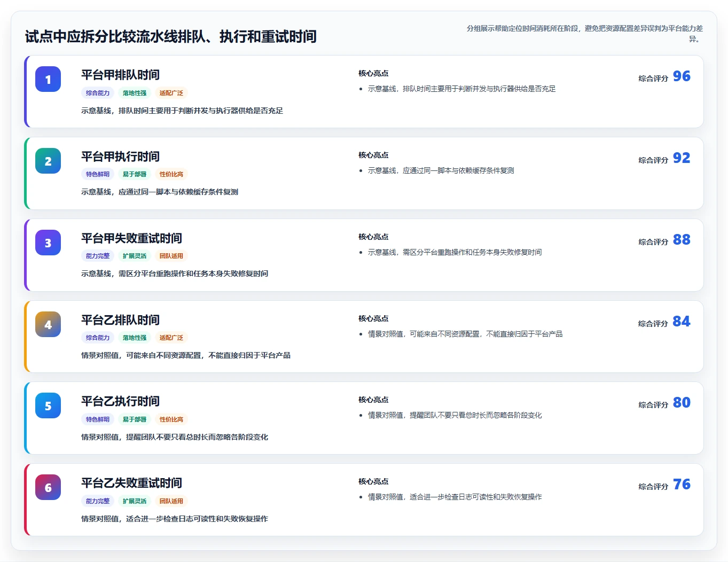Select 易于部署 tag under 平台乙执行时间
Screen dimensions: 728x562
click(x=135, y=419)
